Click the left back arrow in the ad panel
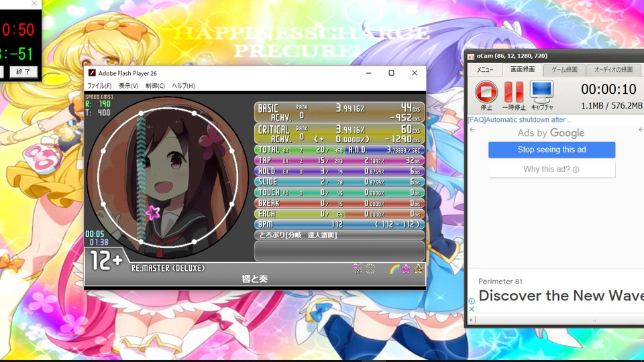 pyautogui.click(x=472, y=129)
